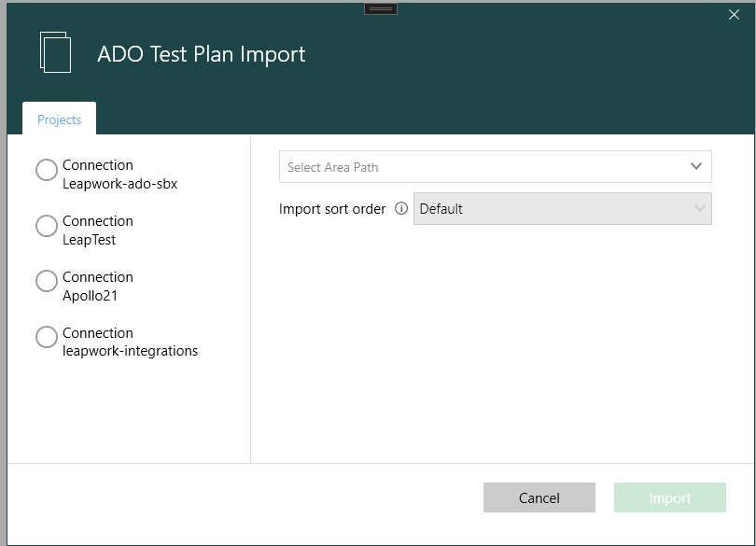The width and height of the screenshot is (756, 546).
Task: Click the LeapTest label text
Action: (x=89, y=240)
